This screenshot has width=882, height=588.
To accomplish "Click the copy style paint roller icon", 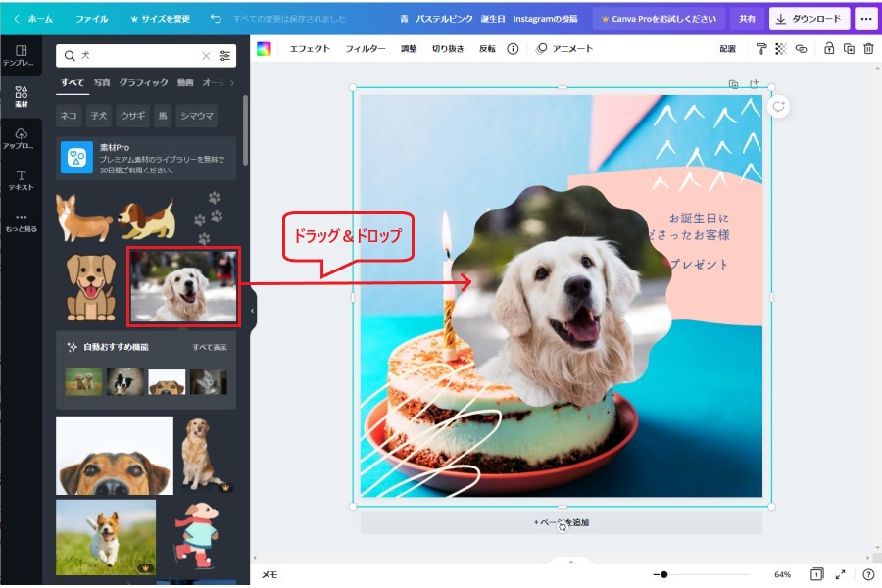I will [761, 48].
